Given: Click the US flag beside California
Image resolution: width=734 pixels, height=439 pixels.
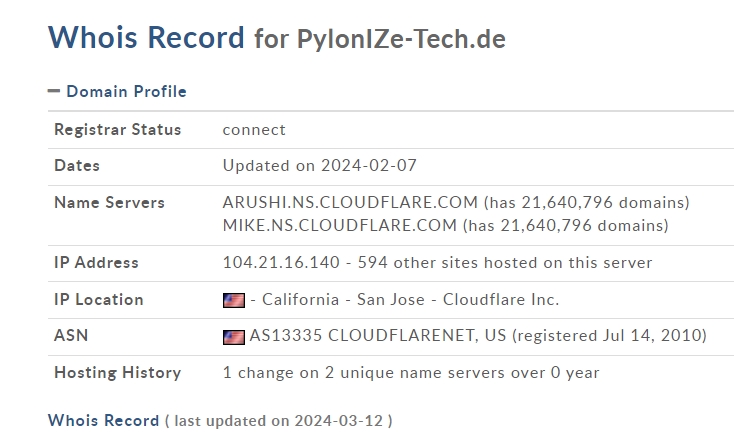Looking at the screenshot, I should (234, 300).
